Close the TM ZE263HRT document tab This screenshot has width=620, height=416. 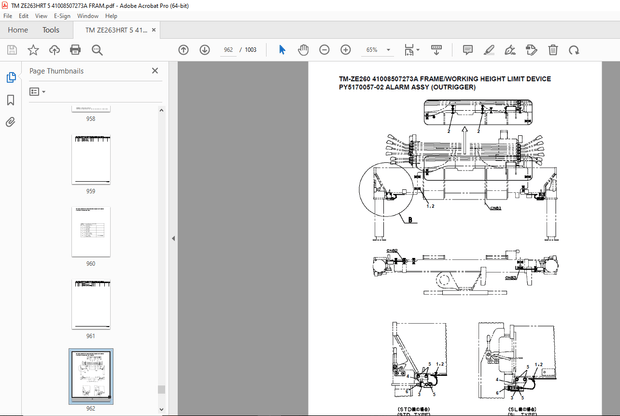(x=154, y=30)
